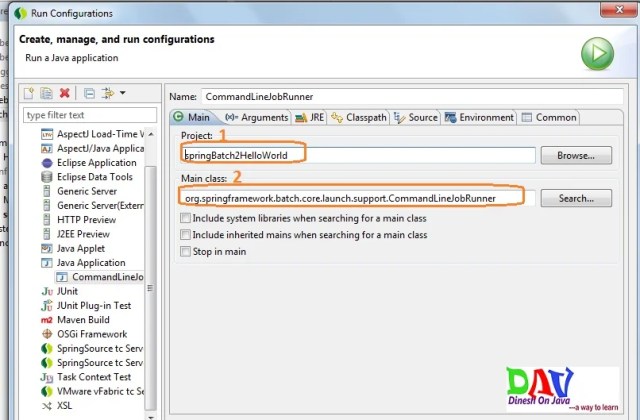Screen dimensions: 640x420
Task: Open the filter icon's dropdown arrow
Action: pyautogui.click(x=122, y=93)
